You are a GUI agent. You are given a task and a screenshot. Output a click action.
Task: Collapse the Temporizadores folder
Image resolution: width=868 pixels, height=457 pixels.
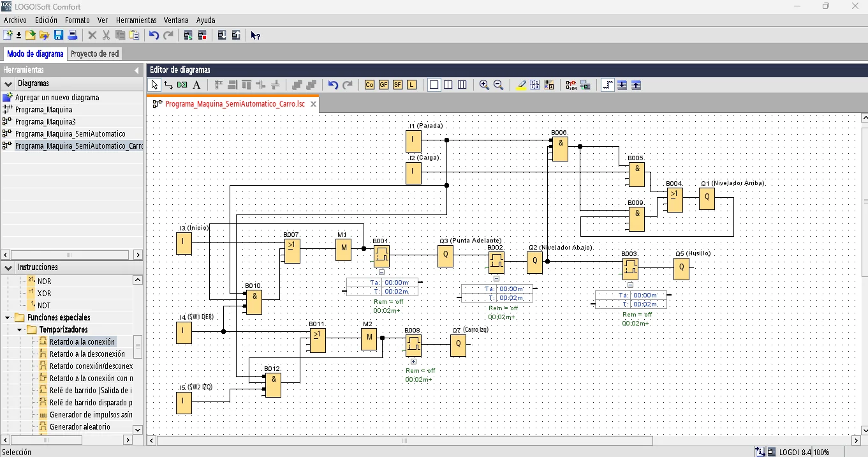pyautogui.click(x=19, y=330)
